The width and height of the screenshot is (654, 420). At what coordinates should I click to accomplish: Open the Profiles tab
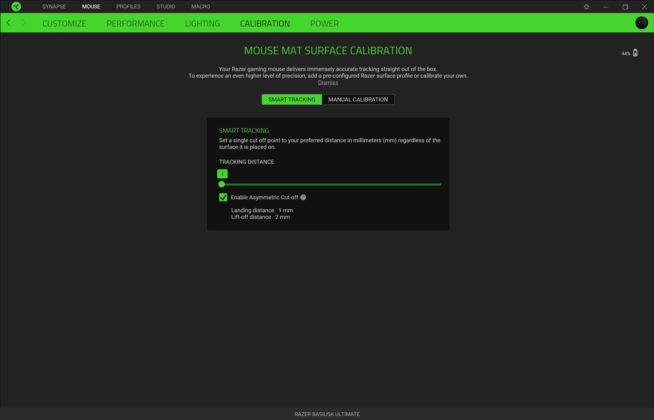pos(128,7)
